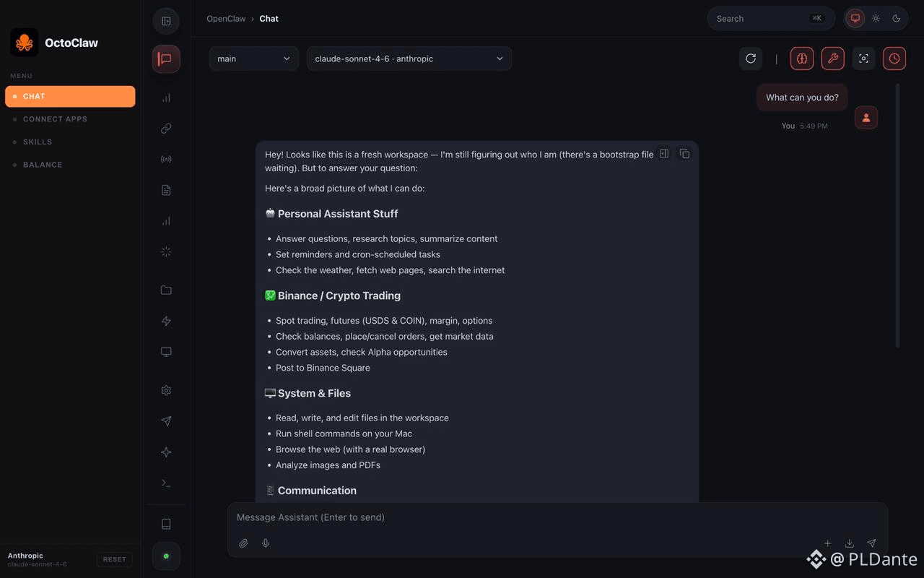Switch to light theme sun icon
This screenshot has height=578, width=924.
[876, 19]
